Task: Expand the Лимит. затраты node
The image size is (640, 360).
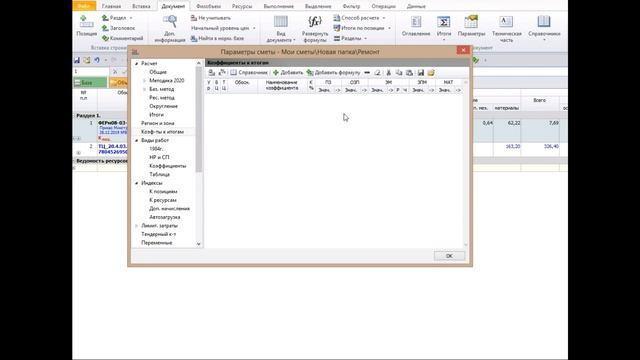Action: coord(137,226)
